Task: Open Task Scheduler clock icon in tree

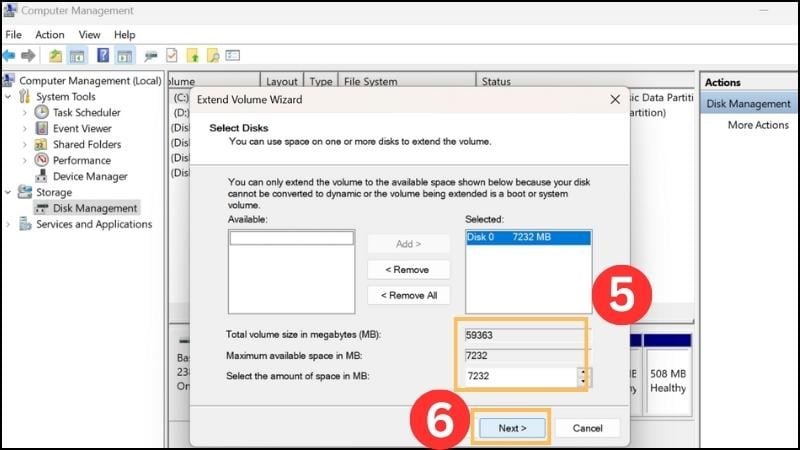Action: click(42, 113)
